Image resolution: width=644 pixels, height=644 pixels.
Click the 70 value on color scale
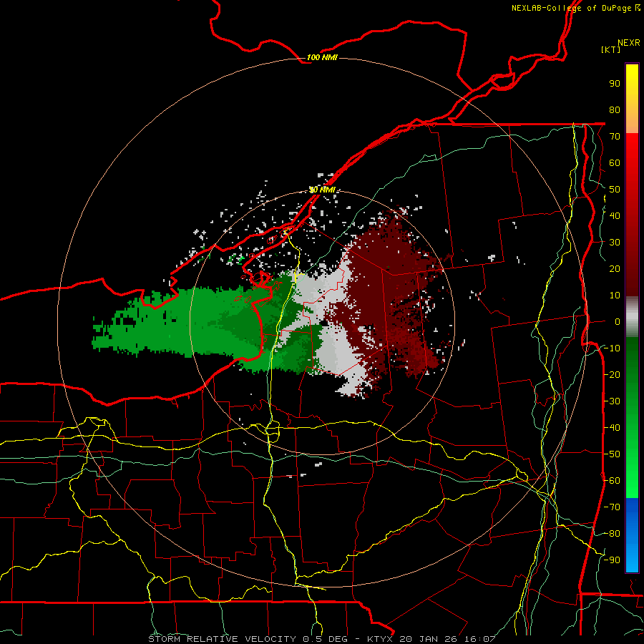click(x=615, y=137)
